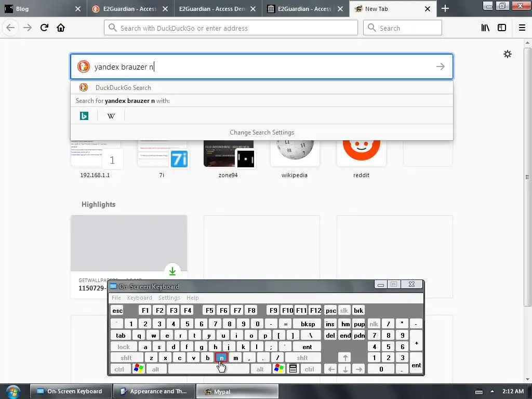The height and width of the screenshot is (399, 532).
Task: Click the DuckDuckGo address bar
Action: point(231,28)
